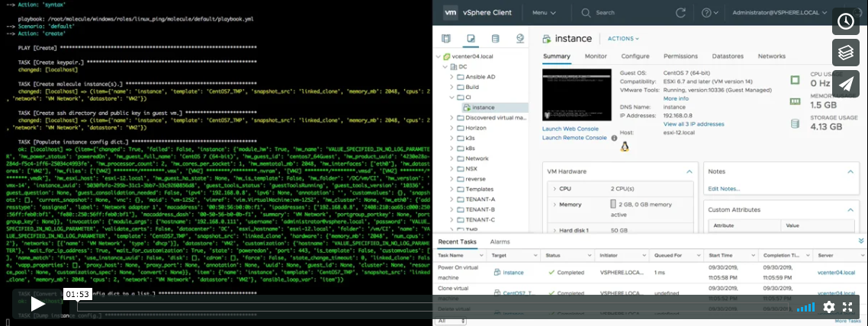Click the VM console preview thumbnail
Screen dimensions: 868x326
(x=577, y=94)
